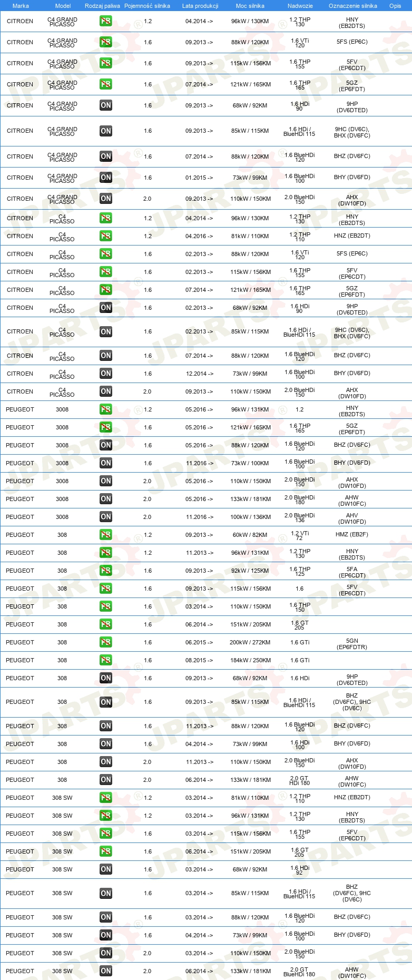Click the 'Marka' column header
Viewport: 412px width, 980px height.
(x=21, y=6)
